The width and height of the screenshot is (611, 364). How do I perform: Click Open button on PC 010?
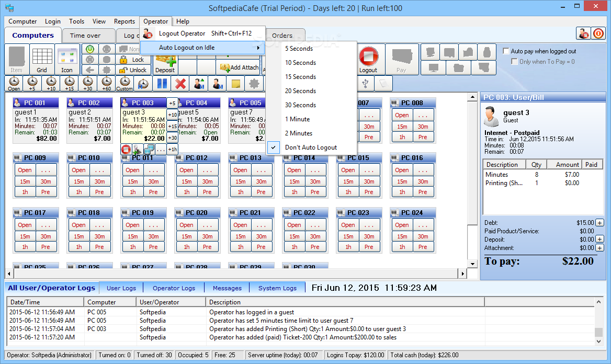78,170
